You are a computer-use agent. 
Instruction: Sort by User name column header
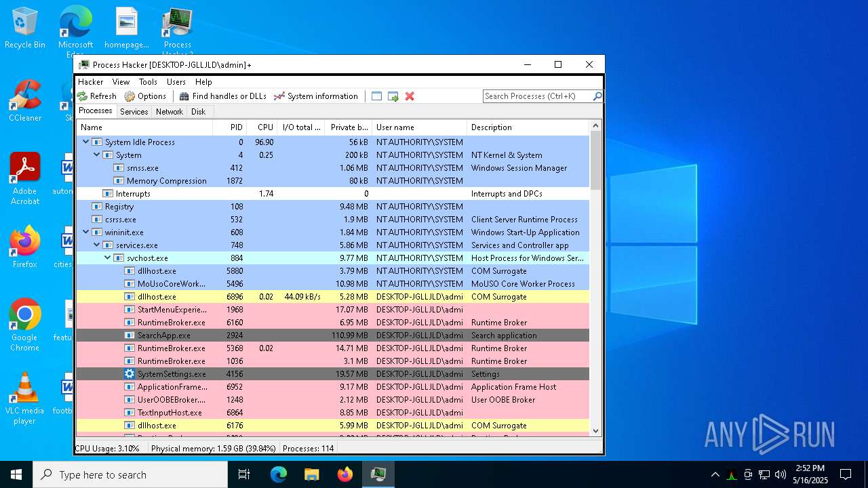click(x=420, y=127)
